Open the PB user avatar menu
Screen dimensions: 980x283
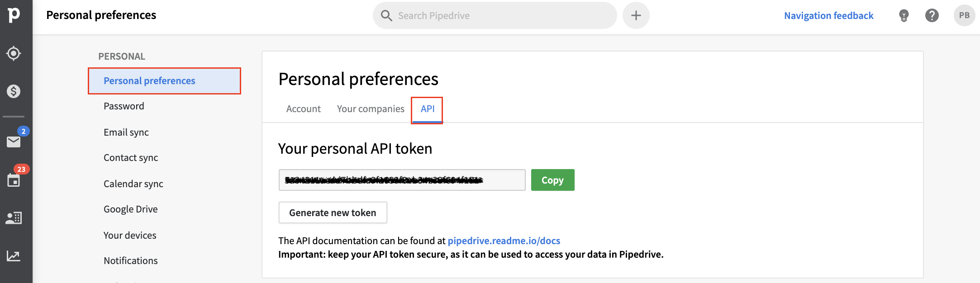click(x=964, y=15)
